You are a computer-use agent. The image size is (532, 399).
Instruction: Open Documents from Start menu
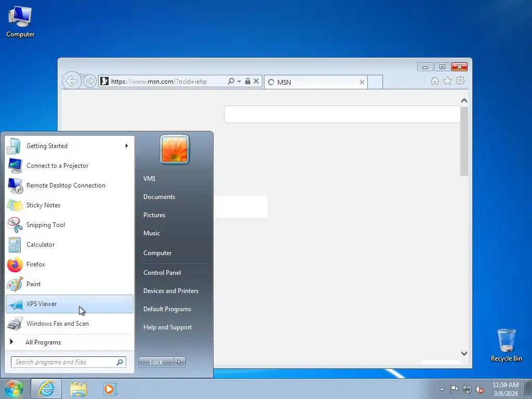[x=159, y=197]
